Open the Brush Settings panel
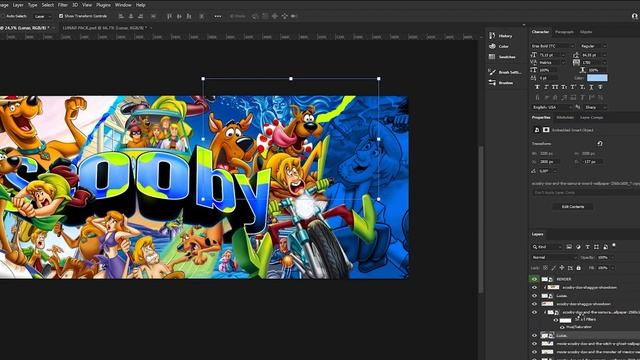640x360 pixels. pos(506,72)
